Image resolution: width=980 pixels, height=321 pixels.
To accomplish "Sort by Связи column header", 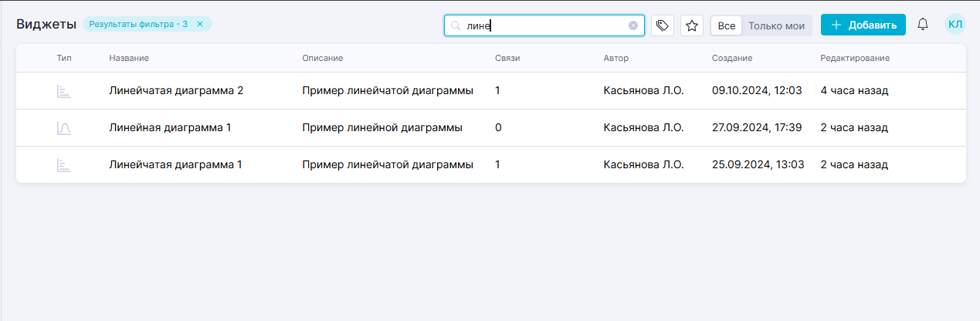I will (x=507, y=59).
